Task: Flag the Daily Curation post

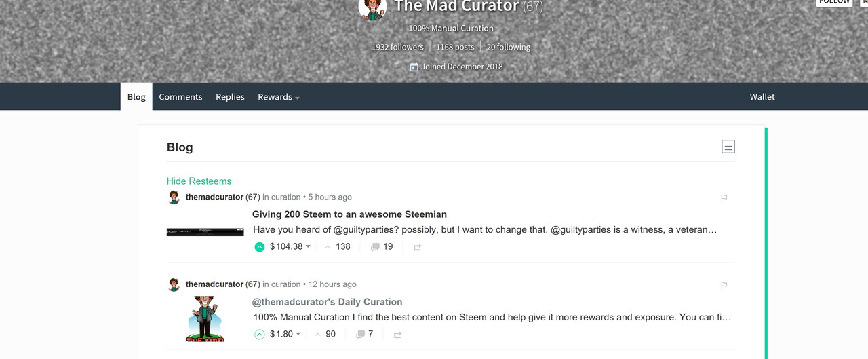Action: click(x=724, y=286)
